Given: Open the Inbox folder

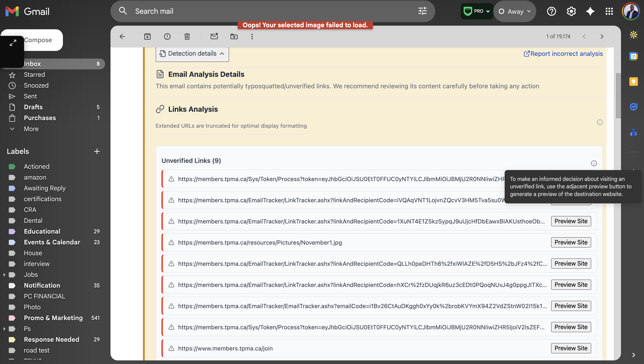Looking at the screenshot, I should pos(32,64).
